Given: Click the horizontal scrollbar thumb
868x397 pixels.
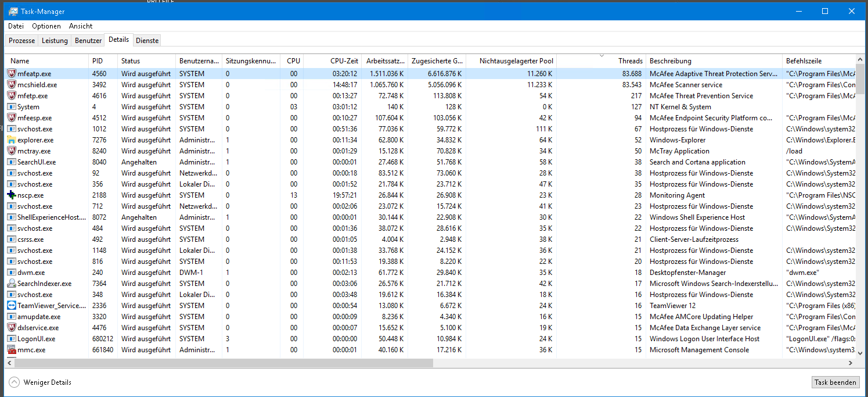Looking at the screenshot, I should (224, 363).
